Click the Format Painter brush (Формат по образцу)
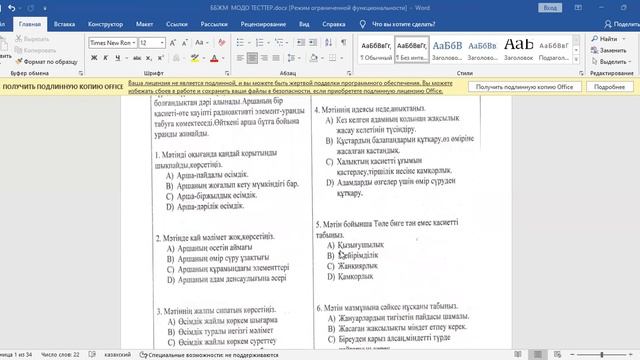This screenshot has height=360, width=640. point(46,62)
